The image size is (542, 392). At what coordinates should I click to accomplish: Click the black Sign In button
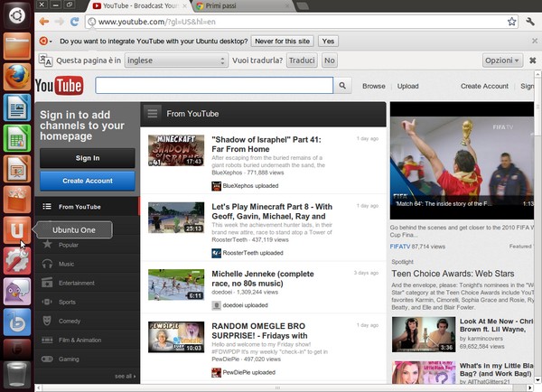coord(88,158)
